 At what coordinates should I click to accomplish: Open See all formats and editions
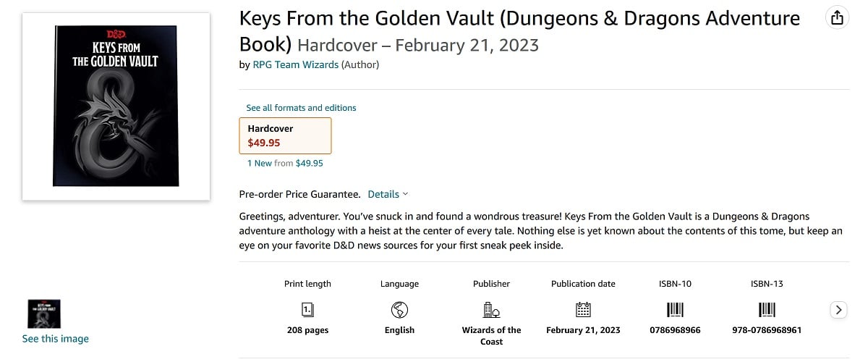click(301, 108)
